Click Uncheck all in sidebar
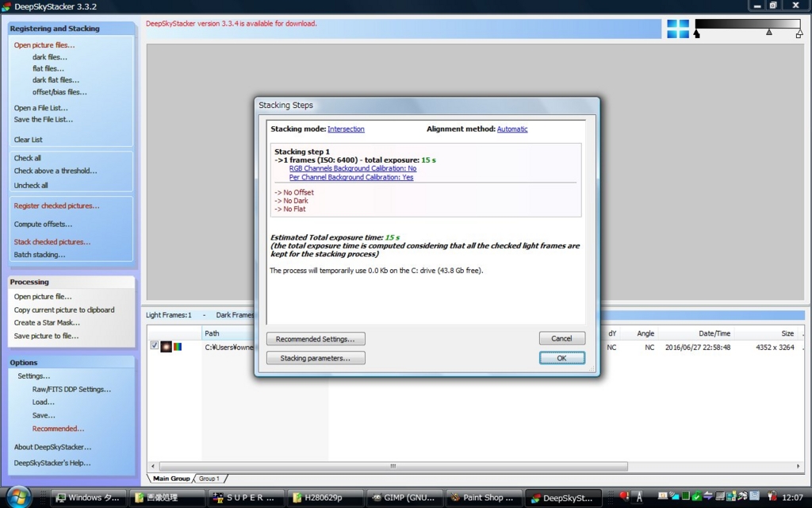This screenshot has height=508, width=812. (x=31, y=185)
